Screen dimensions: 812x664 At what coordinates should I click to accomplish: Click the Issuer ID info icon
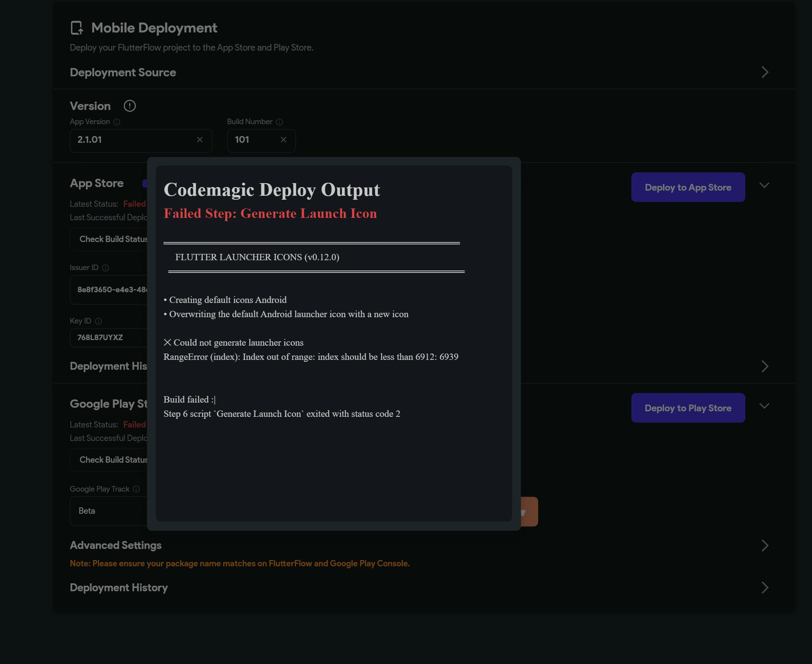point(105,268)
